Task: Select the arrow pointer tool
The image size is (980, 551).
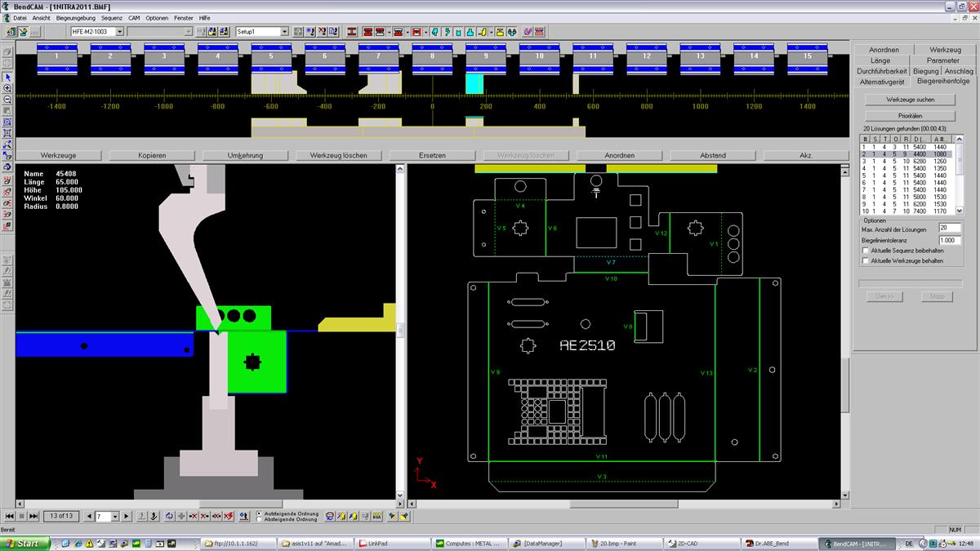Action: tap(7, 77)
